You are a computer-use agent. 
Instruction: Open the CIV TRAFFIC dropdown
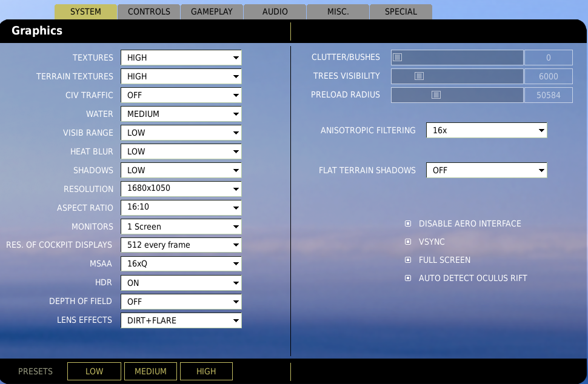[181, 95]
